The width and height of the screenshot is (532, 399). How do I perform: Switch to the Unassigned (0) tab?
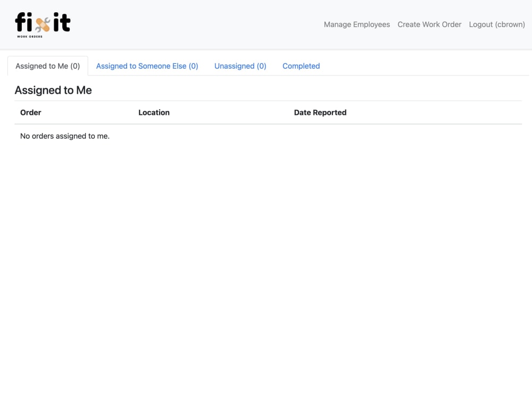click(x=240, y=66)
